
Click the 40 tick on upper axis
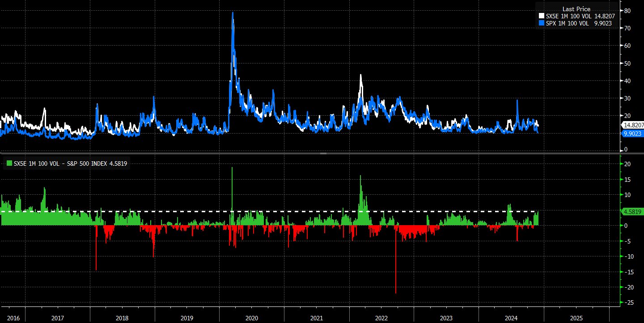(x=627, y=81)
